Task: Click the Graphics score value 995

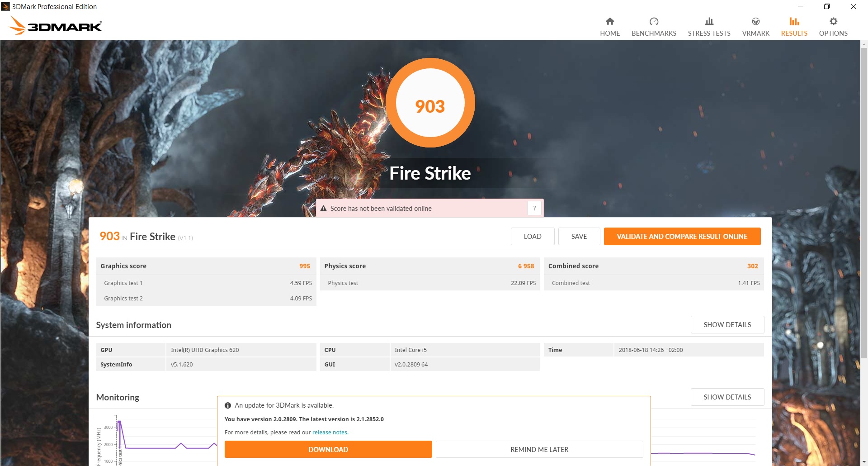Action: click(x=305, y=266)
